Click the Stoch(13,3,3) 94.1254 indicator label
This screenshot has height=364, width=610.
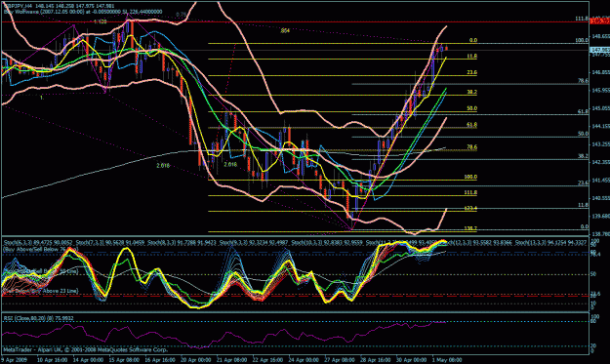pos(551,243)
